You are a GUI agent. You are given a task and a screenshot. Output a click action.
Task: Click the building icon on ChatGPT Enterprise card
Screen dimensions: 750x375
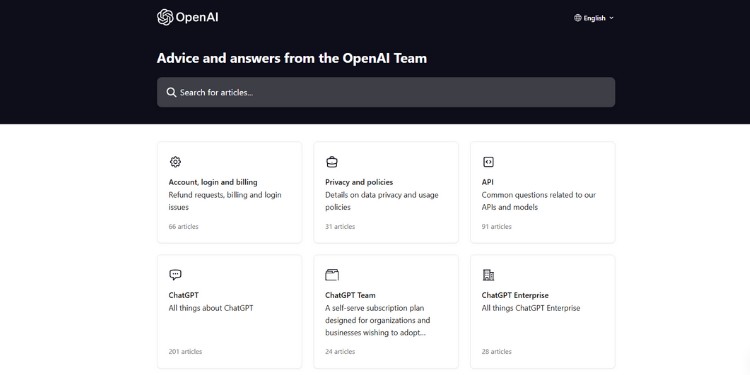(x=488, y=275)
